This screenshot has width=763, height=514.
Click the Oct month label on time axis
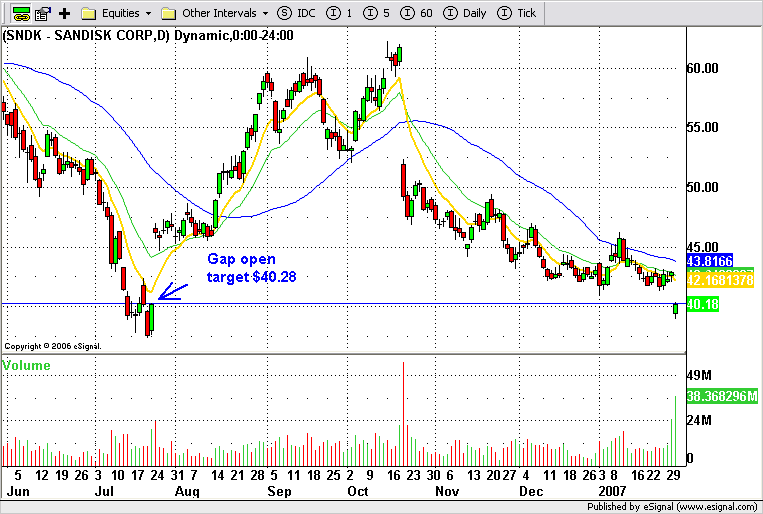coord(358,492)
